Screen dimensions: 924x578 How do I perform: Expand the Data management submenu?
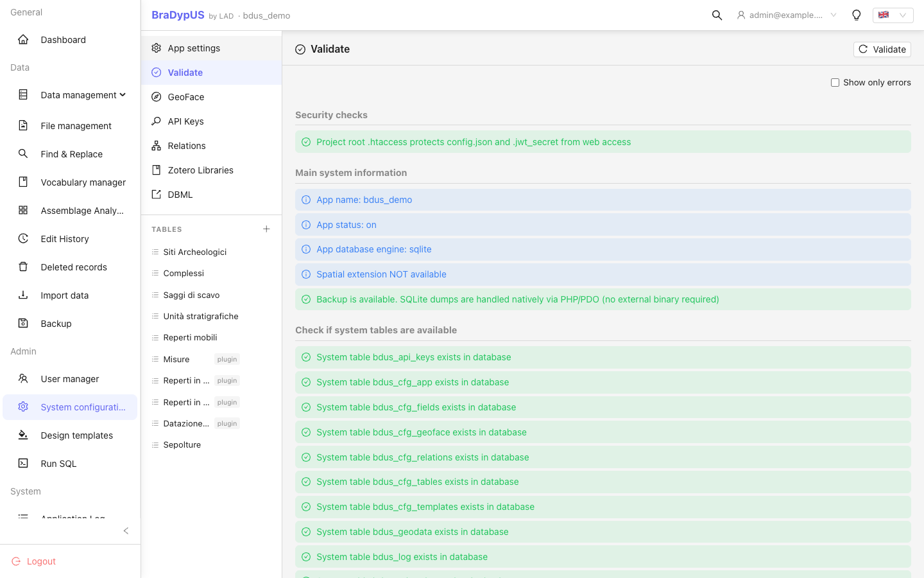(x=123, y=95)
